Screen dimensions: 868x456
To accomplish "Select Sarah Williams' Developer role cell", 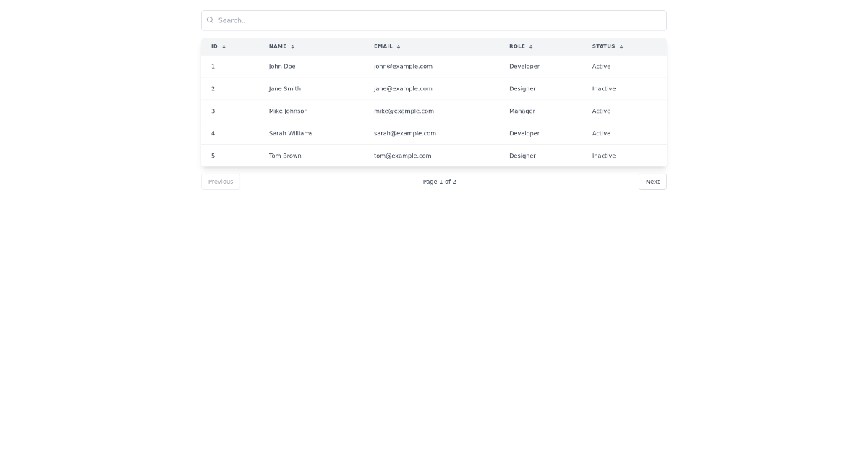I will (524, 133).
